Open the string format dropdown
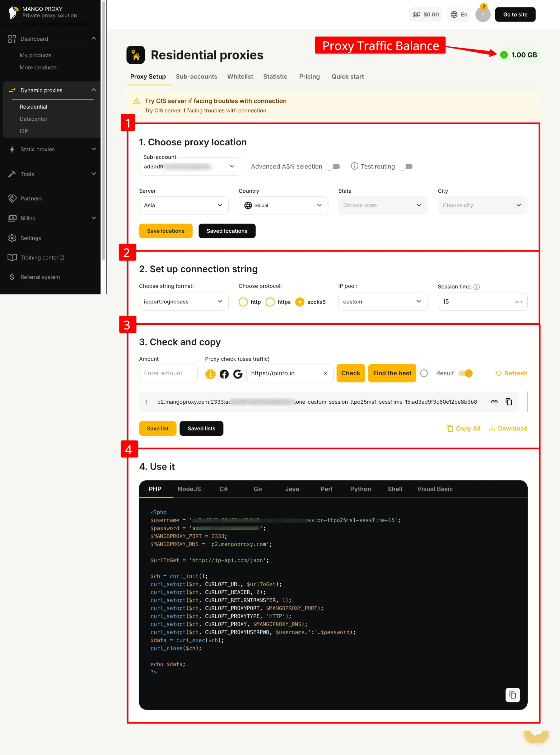The width and height of the screenshot is (560, 755). (x=184, y=302)
